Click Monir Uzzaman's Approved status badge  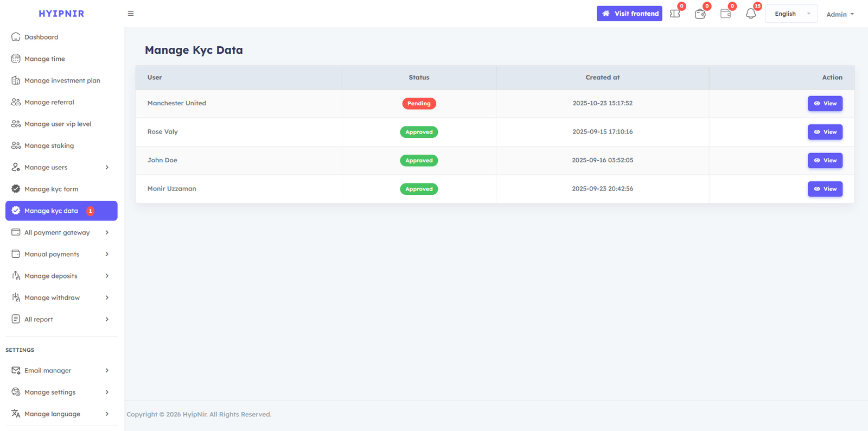pyautogui.click(x=419, y=189)
